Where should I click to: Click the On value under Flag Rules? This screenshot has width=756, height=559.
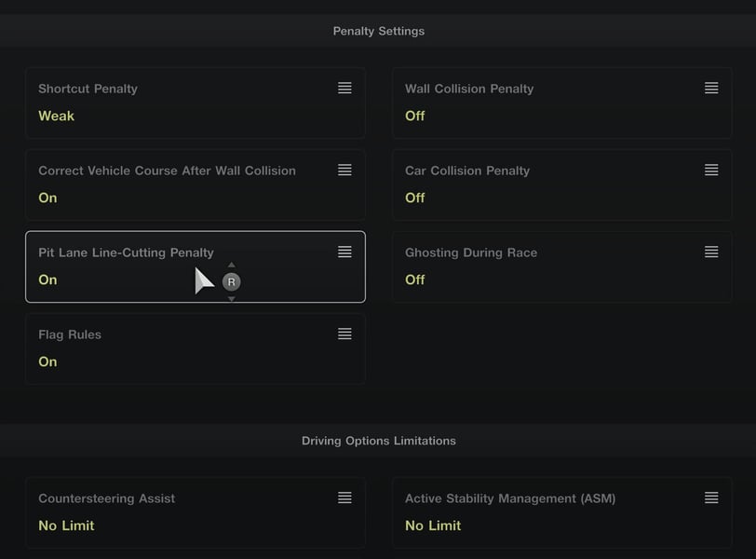coord(47,361)
